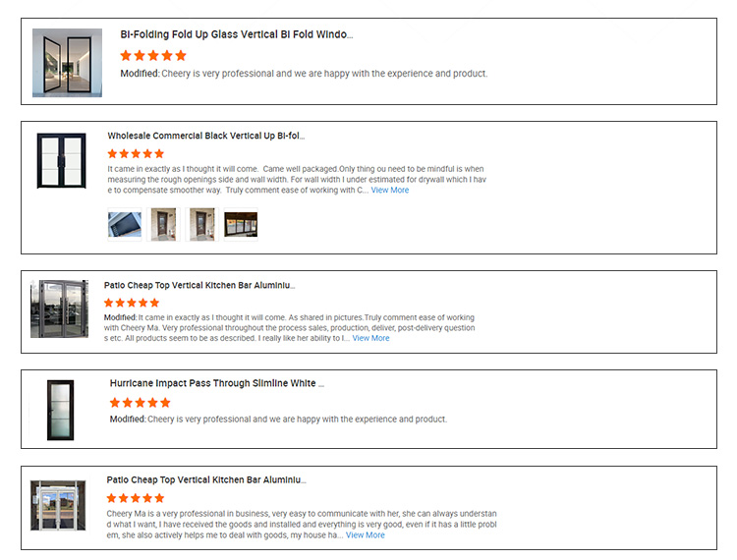737x560 pixels.
Task: Expand View More in the third review
Action: coord(370,338)
